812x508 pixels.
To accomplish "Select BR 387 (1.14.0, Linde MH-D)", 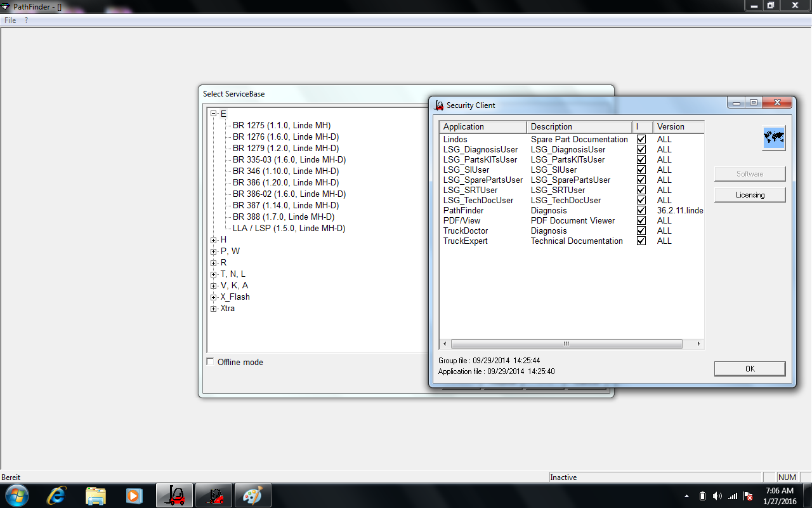I will click(x=285, y=206).
